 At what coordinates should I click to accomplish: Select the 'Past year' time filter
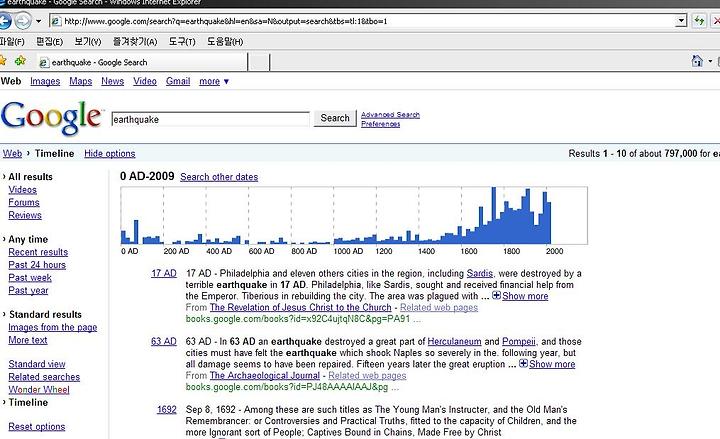click(28, 291)
